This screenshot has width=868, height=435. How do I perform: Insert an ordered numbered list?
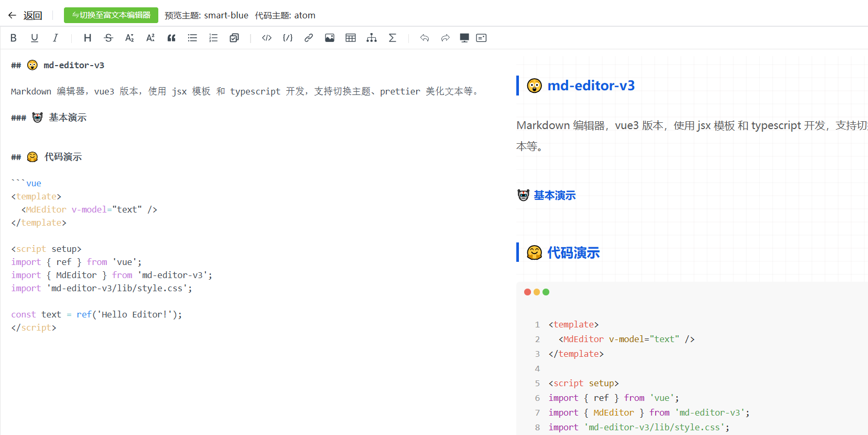pos(213,38)
